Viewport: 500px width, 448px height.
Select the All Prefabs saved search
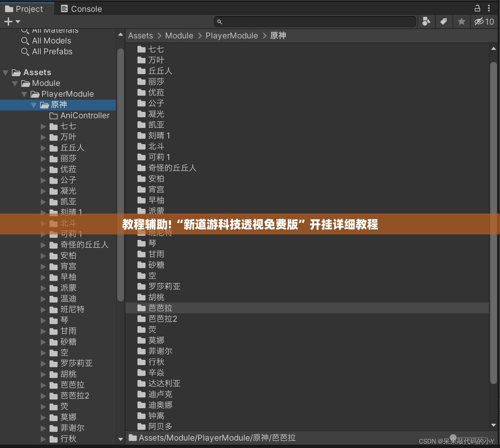(52, 52)
